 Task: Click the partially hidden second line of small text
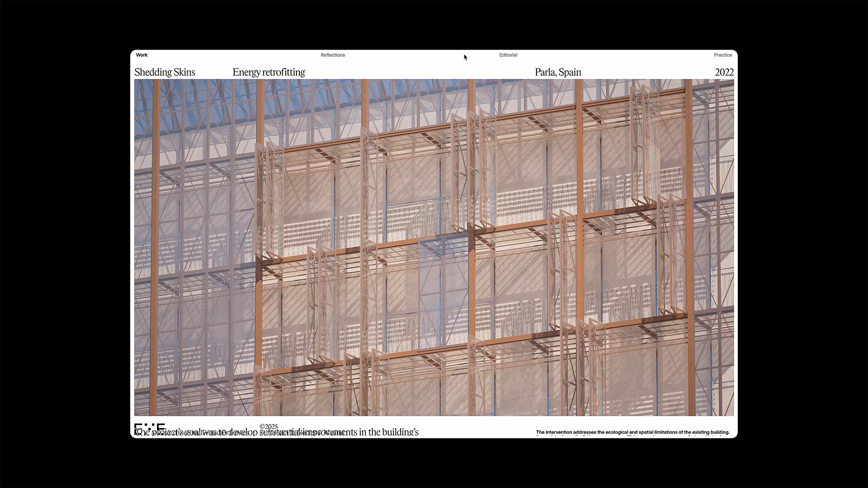click(632, 436)
